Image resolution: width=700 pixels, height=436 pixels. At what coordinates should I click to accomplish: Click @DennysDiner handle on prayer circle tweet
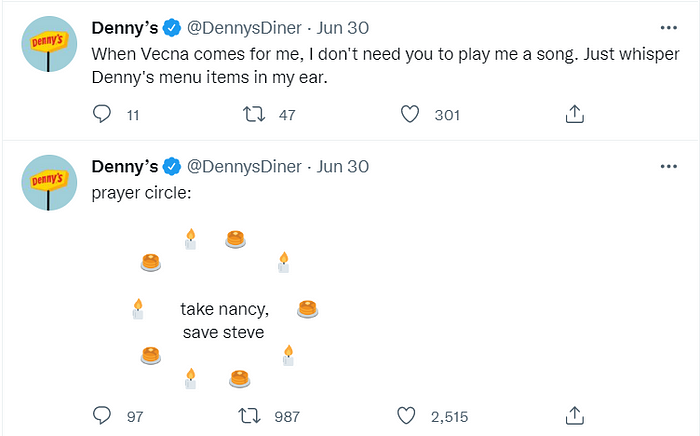244,166
